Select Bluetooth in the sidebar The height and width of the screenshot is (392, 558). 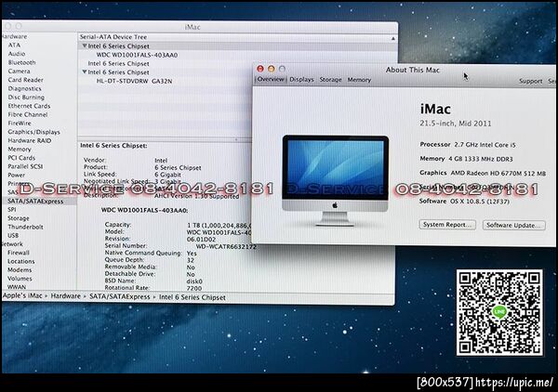21,62
